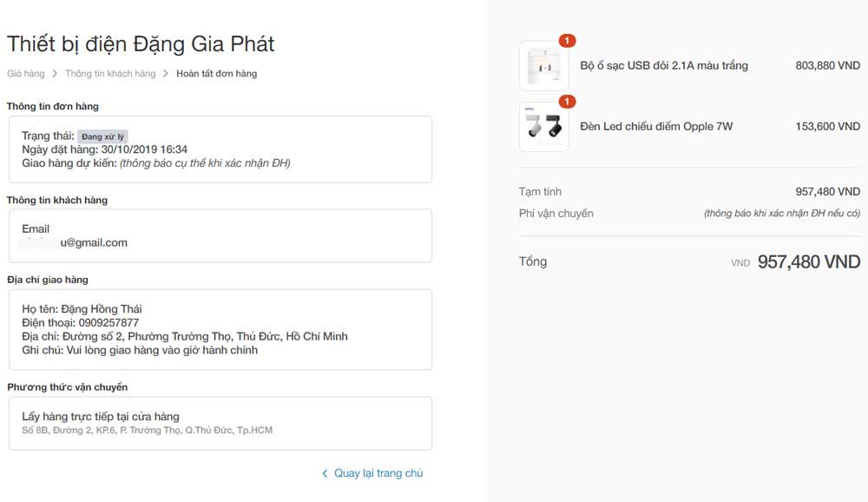Screen dimensions: 868x502
Task: Click the phone number 0909257877
Action: [x=108, y=323]
